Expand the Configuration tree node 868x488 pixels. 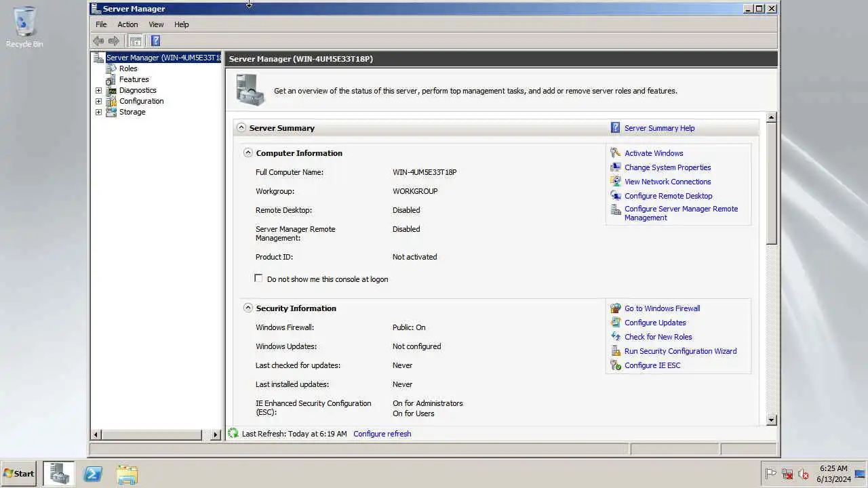(98, 101)
